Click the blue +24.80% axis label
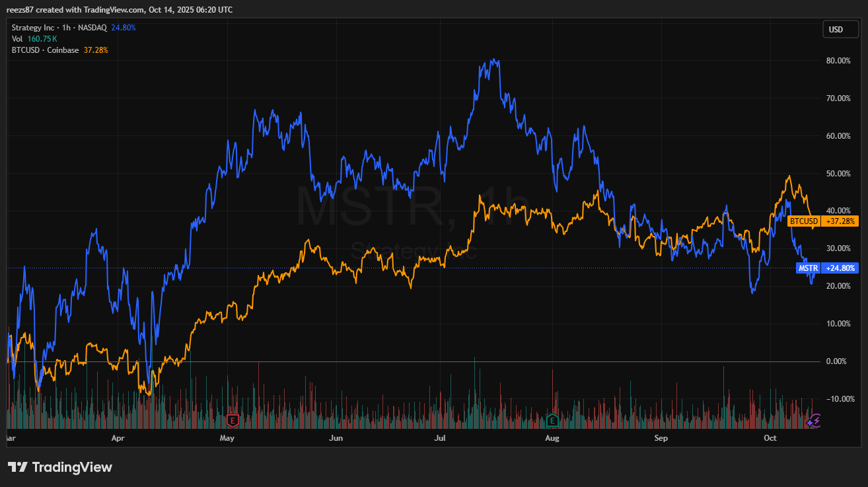 click(840, 268)
